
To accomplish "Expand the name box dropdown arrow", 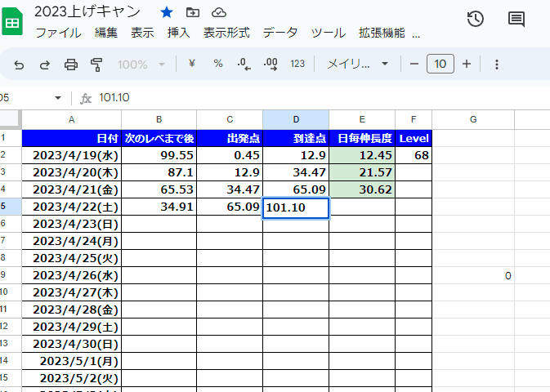I will pyautogui.click(x=58, y=98).
